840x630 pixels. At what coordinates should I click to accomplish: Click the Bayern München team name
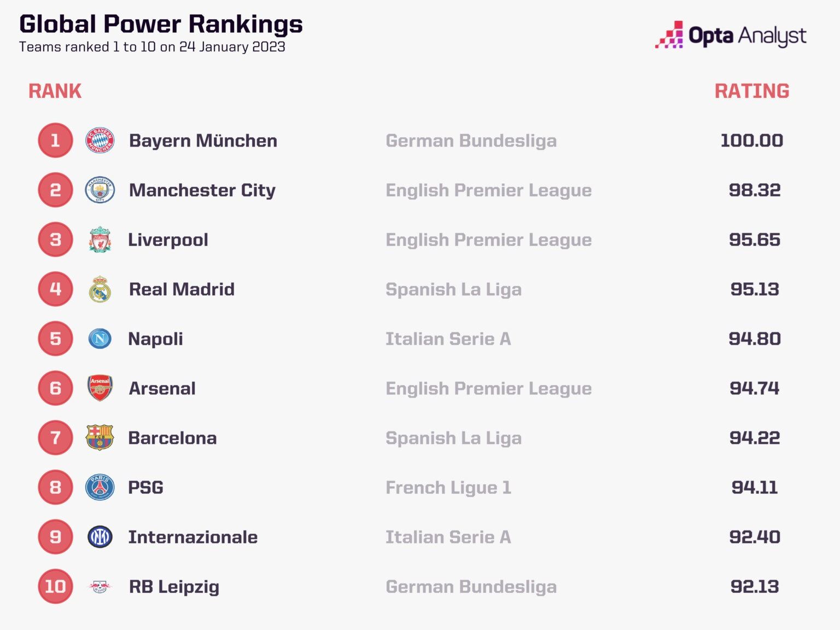pyautogui.click(x=203, y=141)
